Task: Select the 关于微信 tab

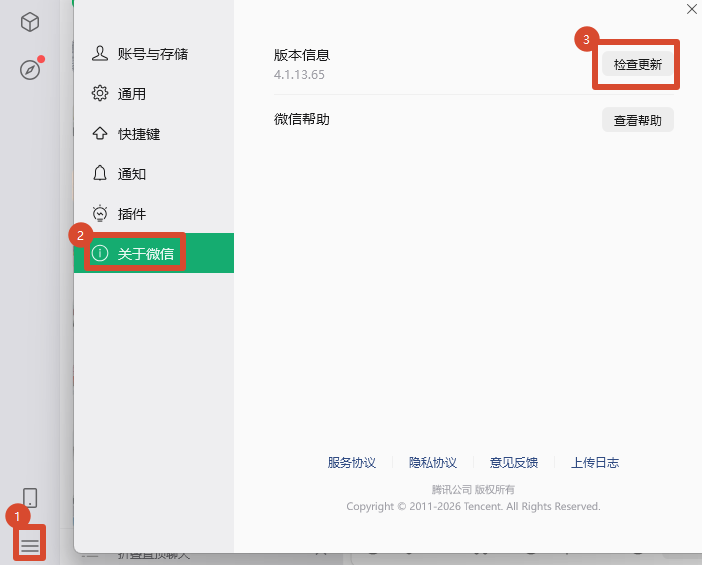Action: (x=154, y=253)
